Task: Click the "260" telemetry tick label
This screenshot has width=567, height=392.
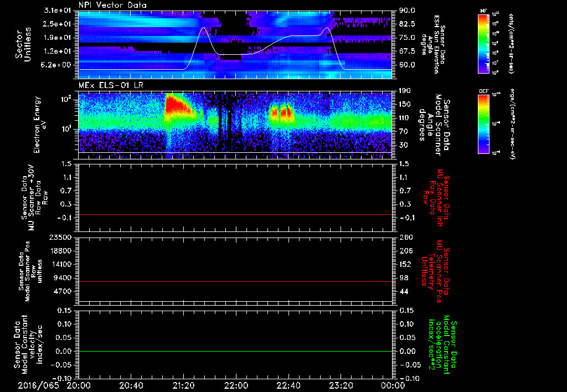Action: click(405, 238)
